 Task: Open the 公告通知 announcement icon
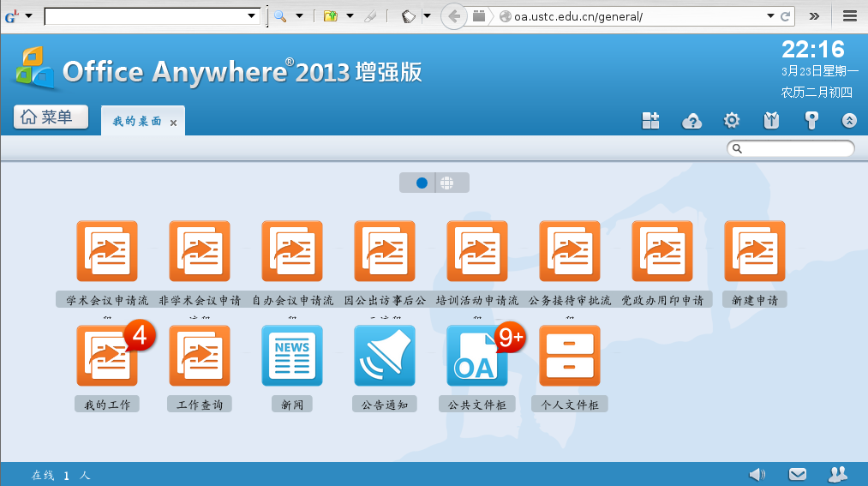384,356
